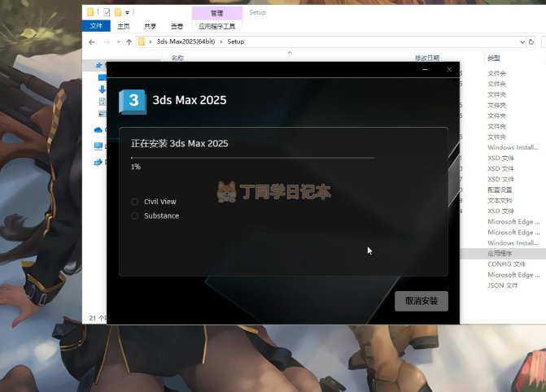Select Quick access star in Explorer sidebar
The width and height of the screenshot is (546, 392).
99,65
